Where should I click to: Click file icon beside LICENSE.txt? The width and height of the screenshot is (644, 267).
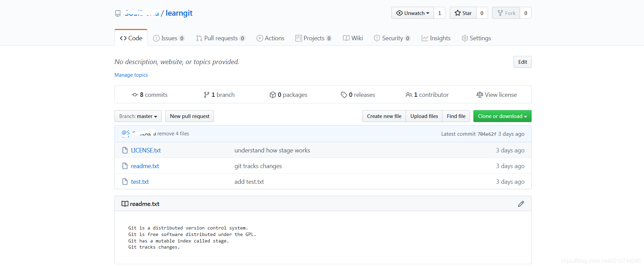[x=125, y=150]
